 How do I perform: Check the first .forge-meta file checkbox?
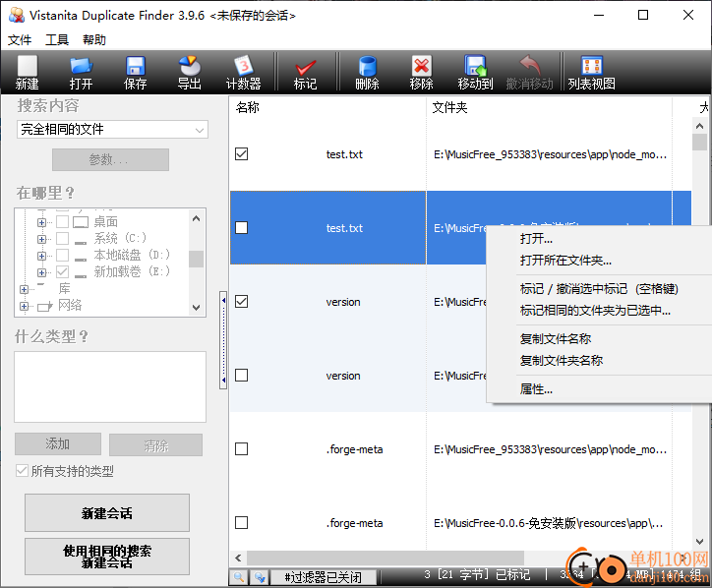coord(242,449)
